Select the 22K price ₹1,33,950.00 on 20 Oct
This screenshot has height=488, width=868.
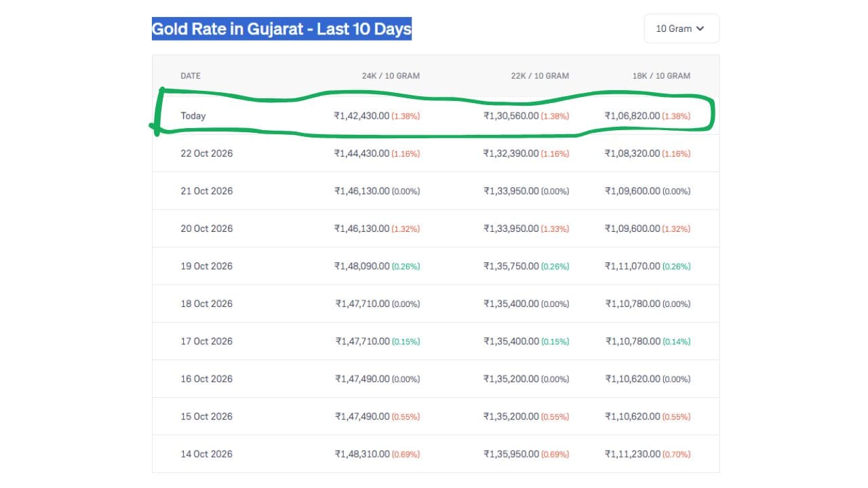tap(511, 228)
